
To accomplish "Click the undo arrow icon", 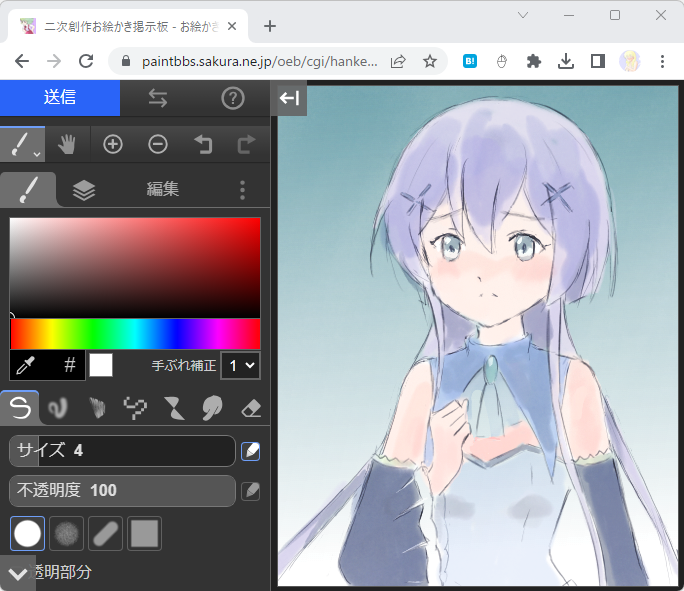I will pyautogui.click(x=203, y=144).
